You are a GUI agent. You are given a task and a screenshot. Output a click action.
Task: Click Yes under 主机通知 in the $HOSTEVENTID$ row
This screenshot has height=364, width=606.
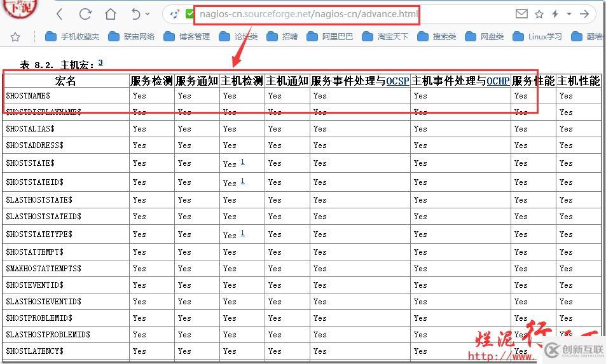275,285
